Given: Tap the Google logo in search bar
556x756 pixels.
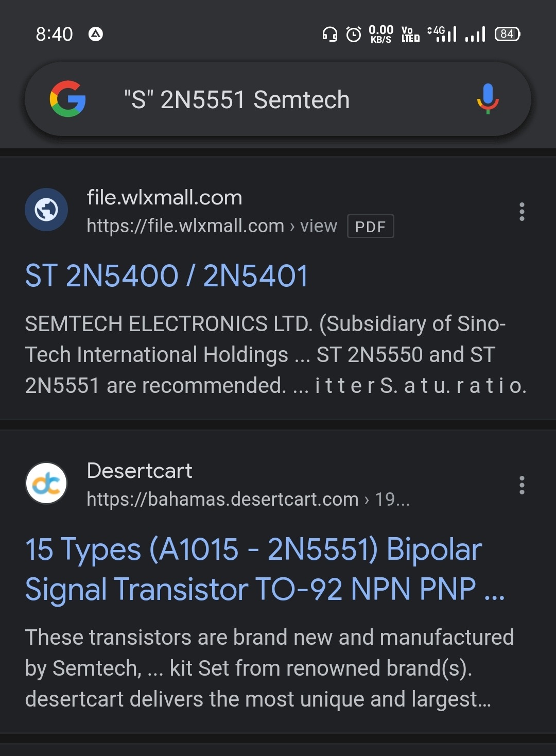Looking at the screenshot, I should tap(67, 99).
